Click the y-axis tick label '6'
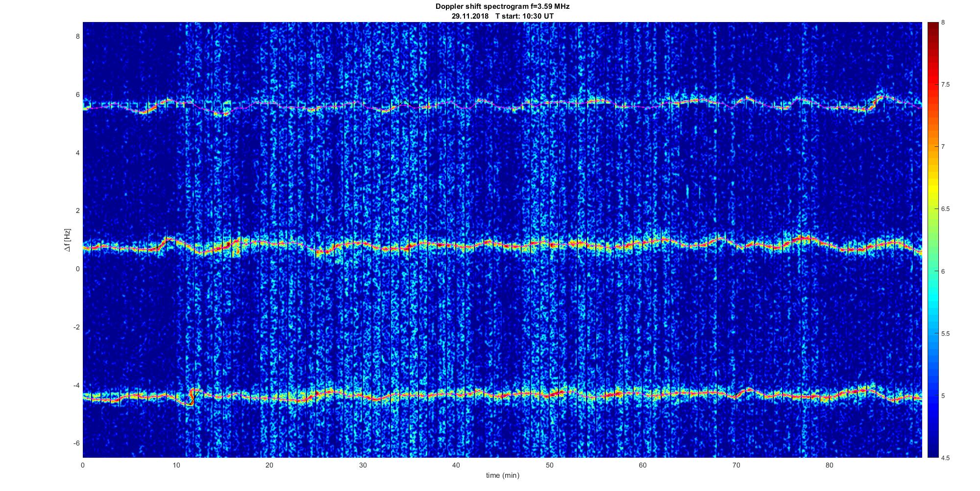 77,94
